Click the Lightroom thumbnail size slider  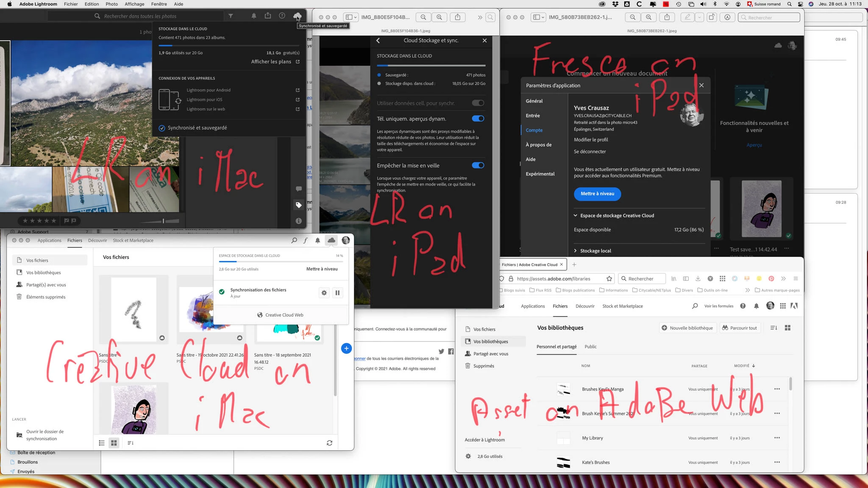pyautogui.click(x=164, y=221)
